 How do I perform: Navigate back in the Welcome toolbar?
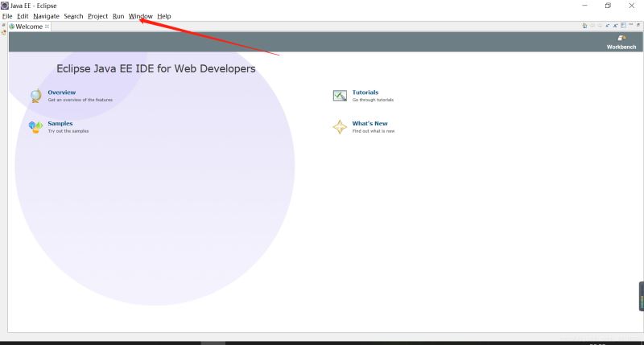click(x=592, y=26)
